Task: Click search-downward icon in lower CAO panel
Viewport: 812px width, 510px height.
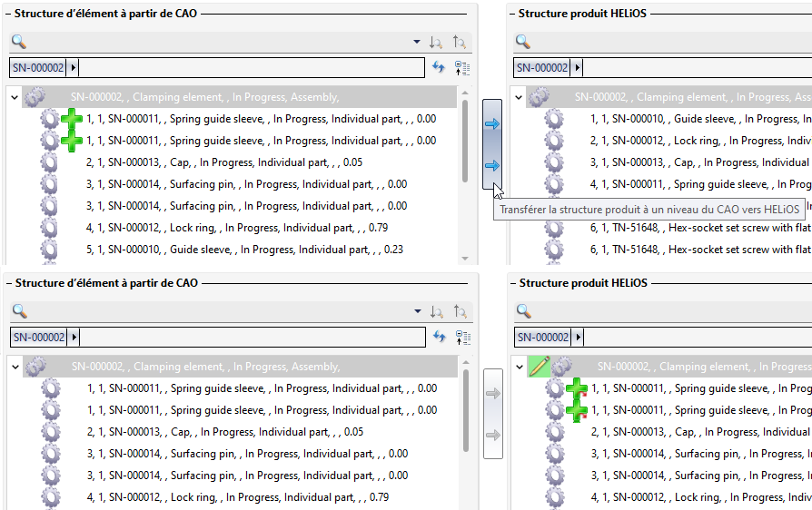Action: [437, 311]
